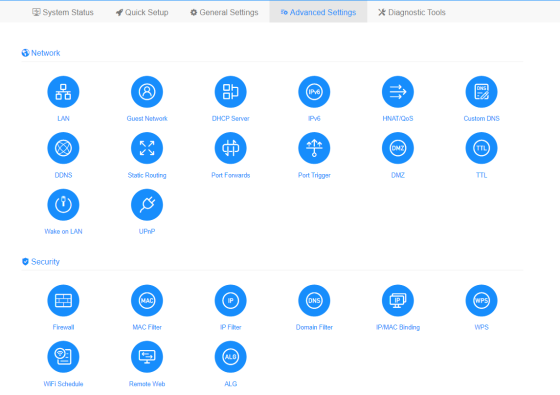Open the DDNS globe icon

point(63,148)
